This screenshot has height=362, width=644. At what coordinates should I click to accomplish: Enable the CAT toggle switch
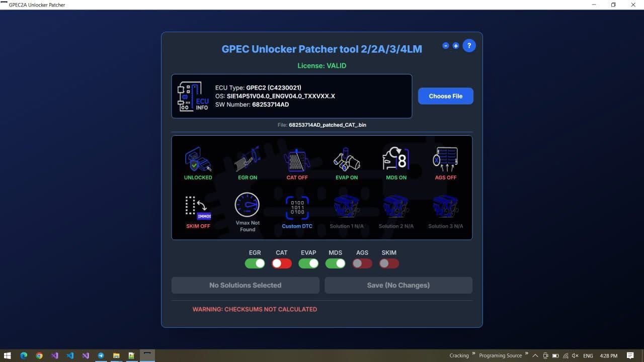tap(282, 263)
